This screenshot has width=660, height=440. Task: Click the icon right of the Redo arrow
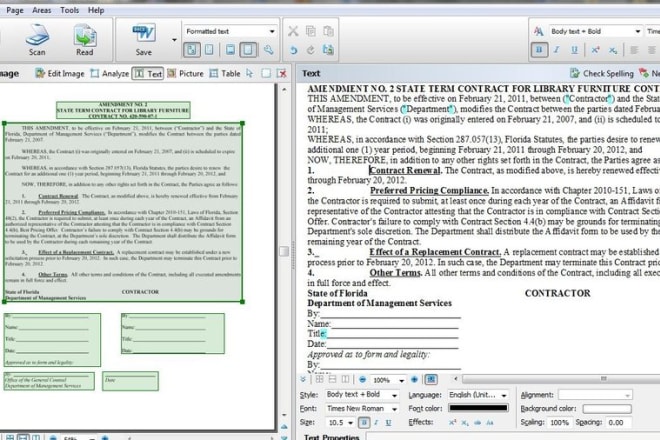click(x=328, y=50)
